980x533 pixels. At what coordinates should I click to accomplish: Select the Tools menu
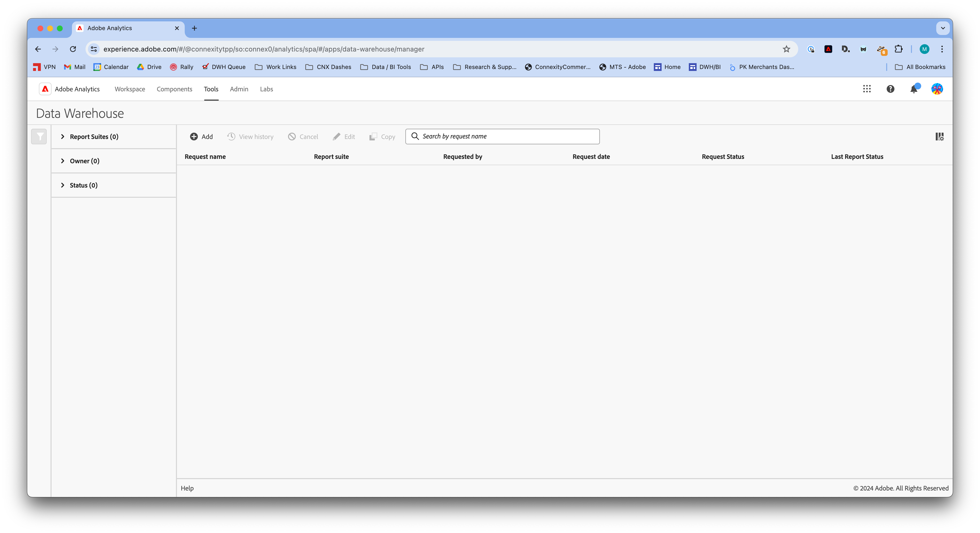click(x=211, y=89)
